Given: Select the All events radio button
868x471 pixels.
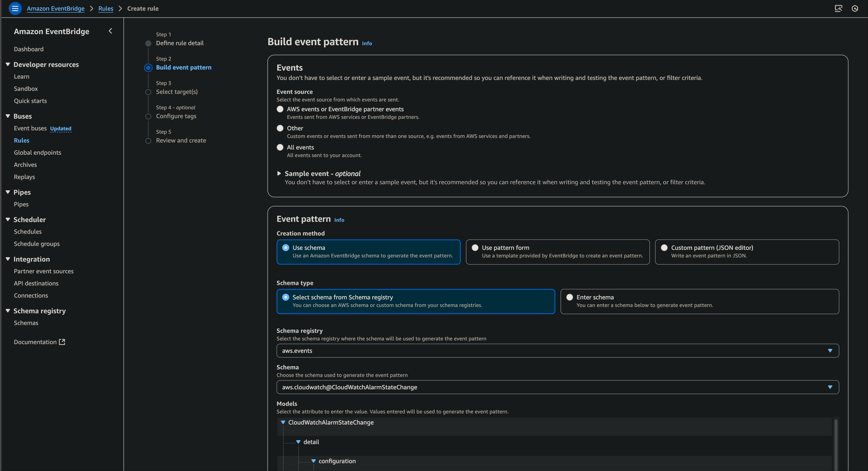Looking at the screenshot, I should [x=280, y=148].
